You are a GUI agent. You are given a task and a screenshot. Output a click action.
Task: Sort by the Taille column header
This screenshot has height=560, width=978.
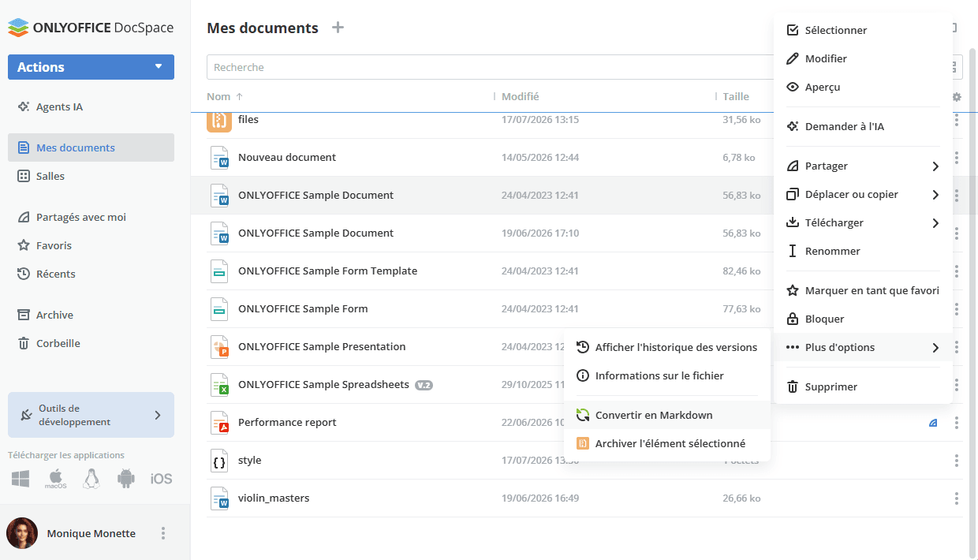click(x=736, y=96)
